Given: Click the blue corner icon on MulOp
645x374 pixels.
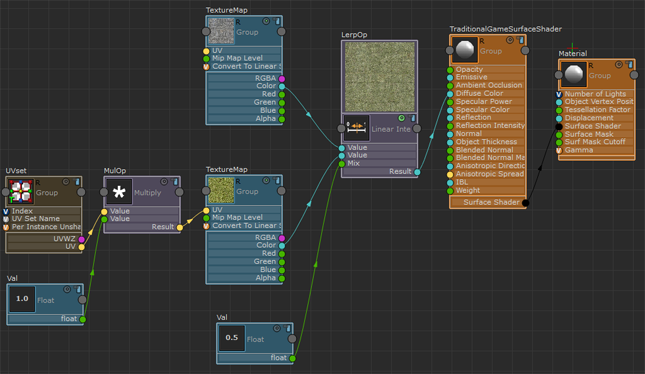Looking at the screenshot, I should 175,182.
